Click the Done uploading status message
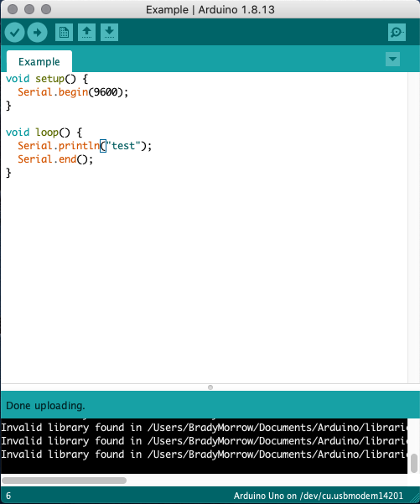The width and height of the screenshot is (420, 504). click(45, 406)
